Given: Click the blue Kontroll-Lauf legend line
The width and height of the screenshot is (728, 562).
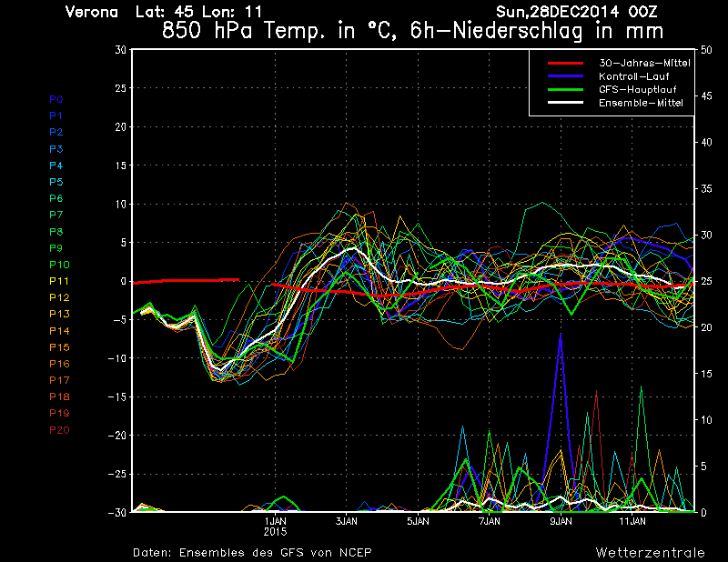Looking at the screenshot, I should [565, 76].
